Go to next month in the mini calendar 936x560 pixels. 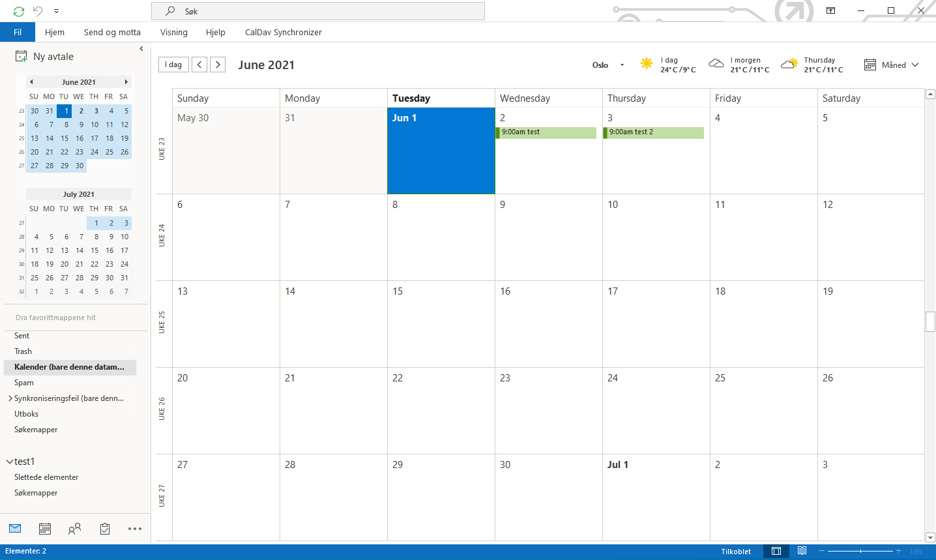pos(126,82)
